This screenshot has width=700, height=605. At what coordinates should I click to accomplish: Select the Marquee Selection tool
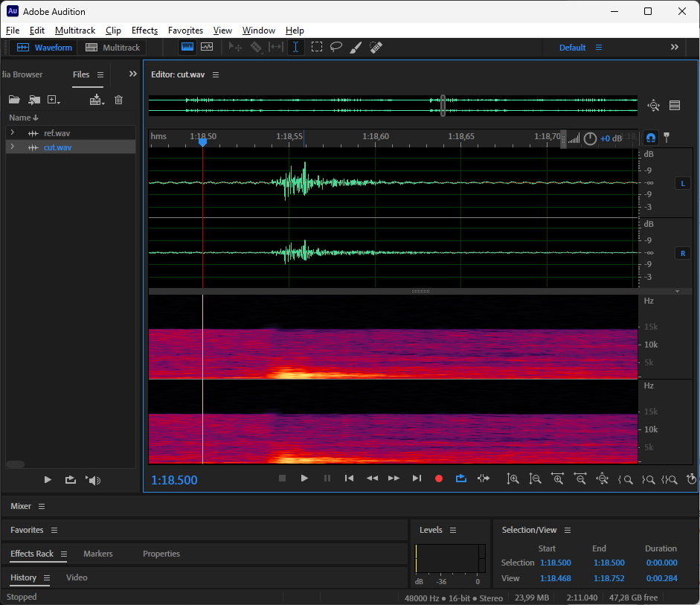click(317, 47)
